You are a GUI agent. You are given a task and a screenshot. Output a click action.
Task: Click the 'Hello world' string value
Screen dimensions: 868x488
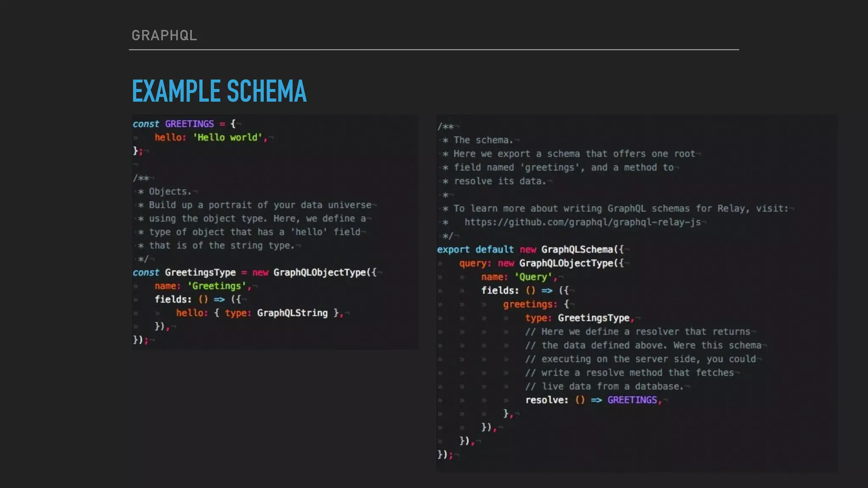click(x=228, y=137)
